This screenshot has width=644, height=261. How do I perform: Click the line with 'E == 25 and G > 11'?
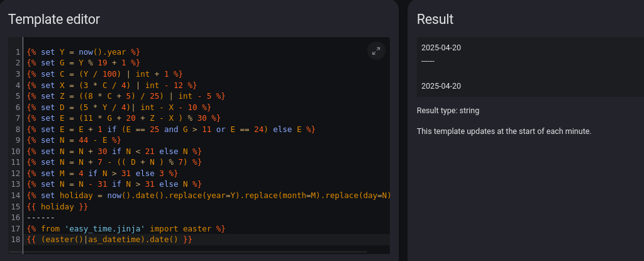coord(171,129)
